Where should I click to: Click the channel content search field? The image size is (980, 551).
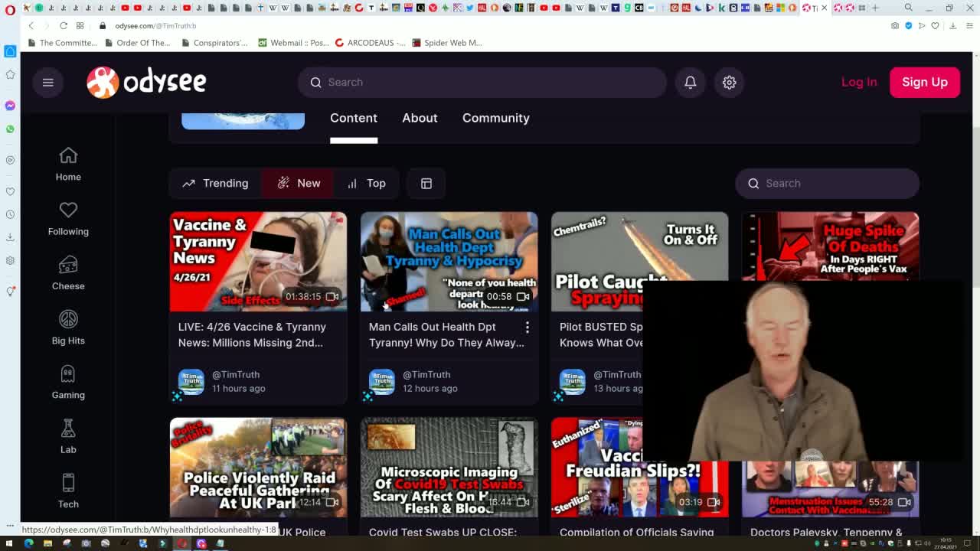[827, 183]
